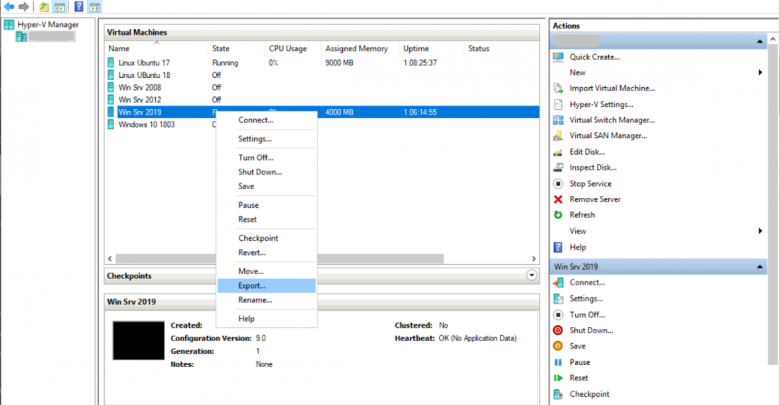The width and height of the screenshot is (780, 405).
Task: Select the Win Srv 2008 virtual machine
Action: pyautogui.click(x=140, y=87)
